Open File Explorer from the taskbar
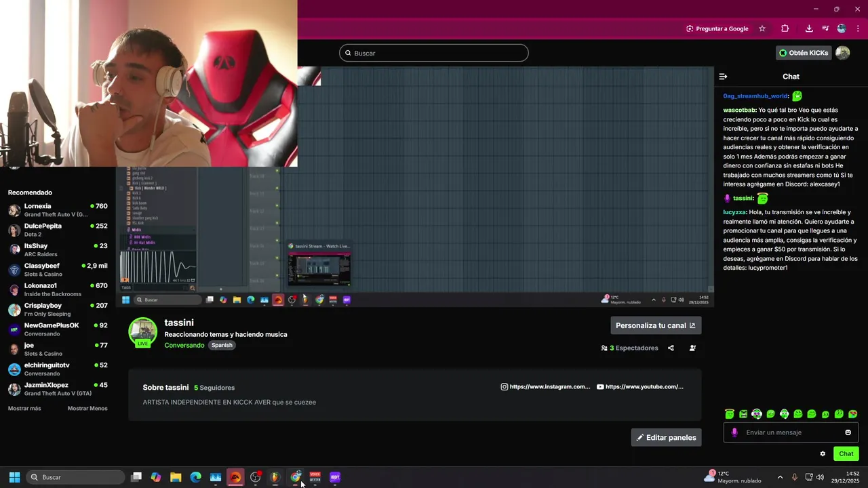The height and width of the screenshot is (488, 868). (x=176, y=477)
